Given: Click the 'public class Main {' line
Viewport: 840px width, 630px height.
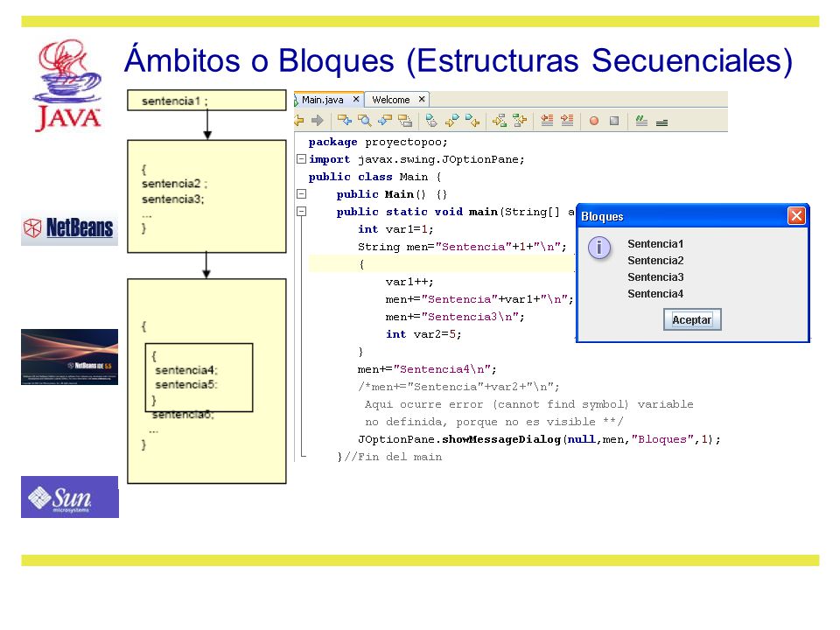Looking at the screenshot, I should click(374, 177).
